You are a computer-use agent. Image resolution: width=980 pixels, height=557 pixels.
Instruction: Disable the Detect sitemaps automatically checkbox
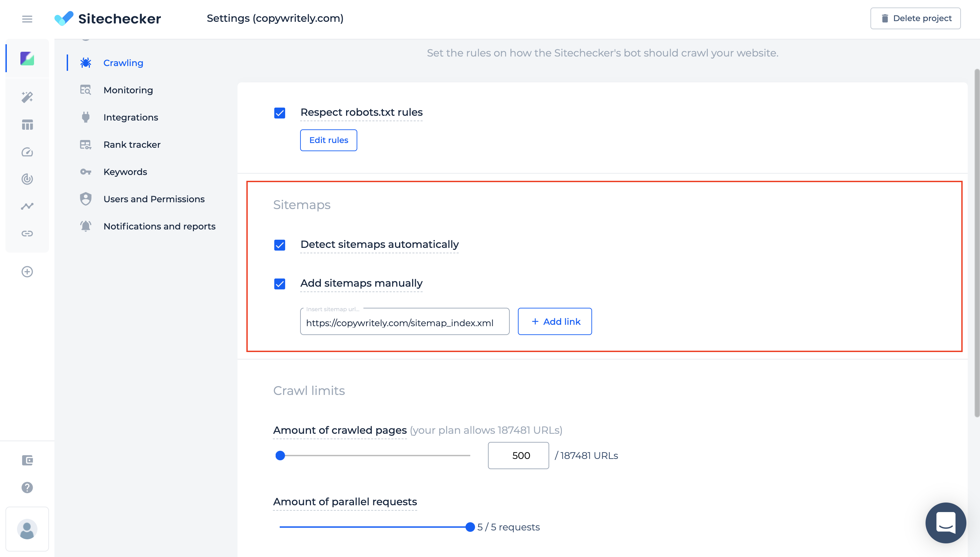coord(280,244)
